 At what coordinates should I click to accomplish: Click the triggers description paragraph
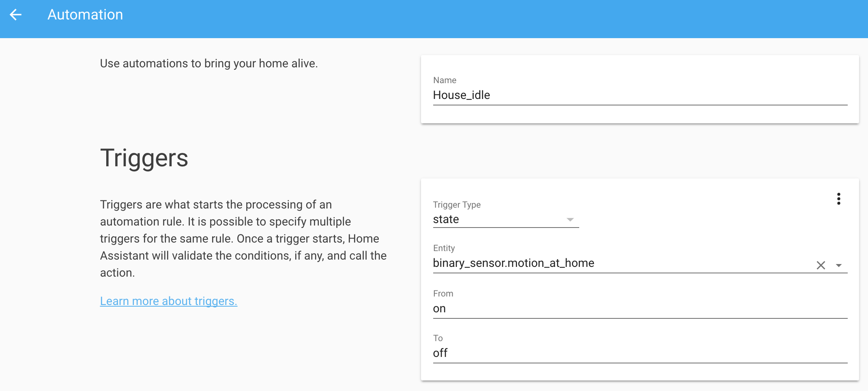(243, 238)
